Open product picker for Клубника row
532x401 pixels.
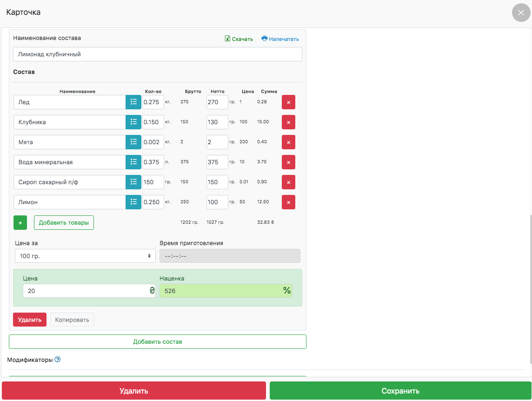pos(133,122)
